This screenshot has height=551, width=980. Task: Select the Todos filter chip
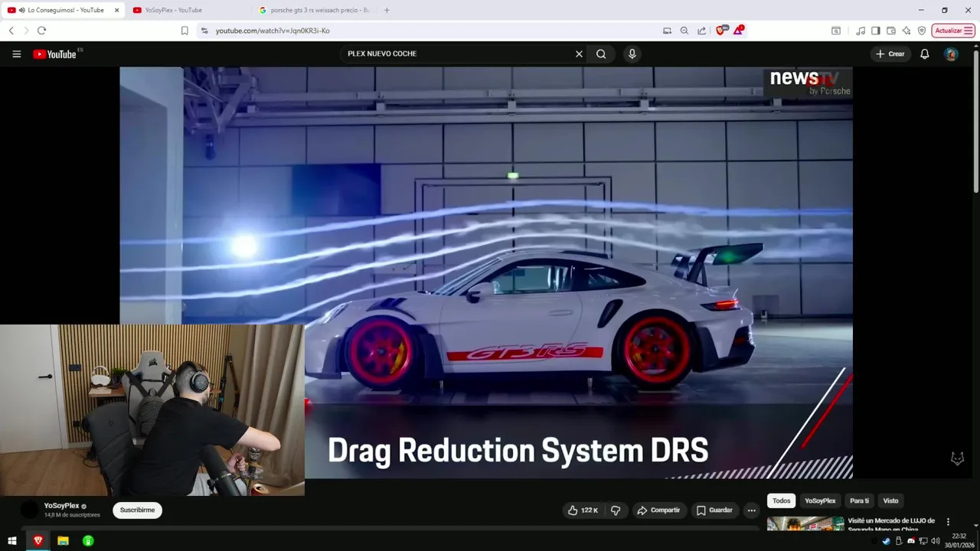point(781,500)
